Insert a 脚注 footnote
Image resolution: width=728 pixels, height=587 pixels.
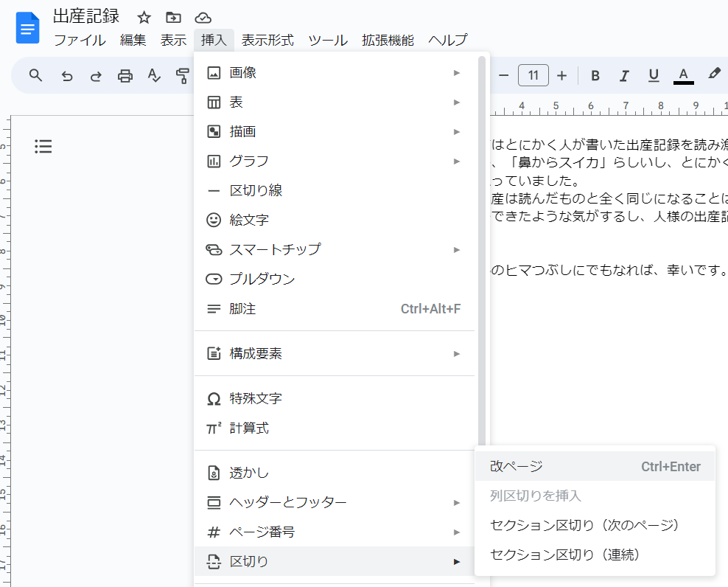point(335,308)
